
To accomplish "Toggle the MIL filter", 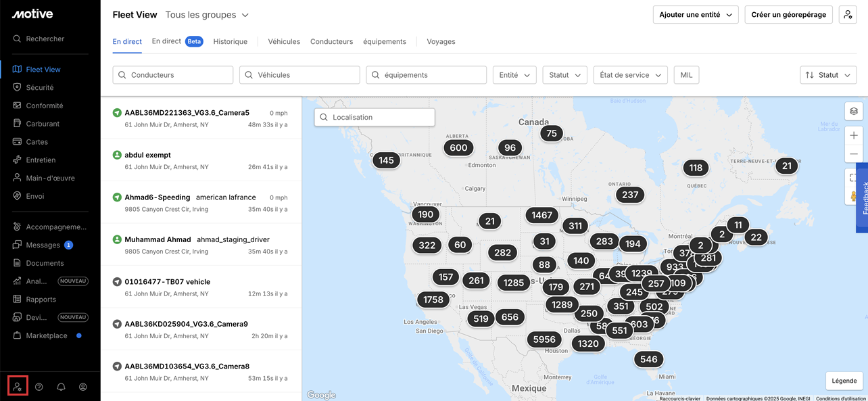I will point(686,75).
